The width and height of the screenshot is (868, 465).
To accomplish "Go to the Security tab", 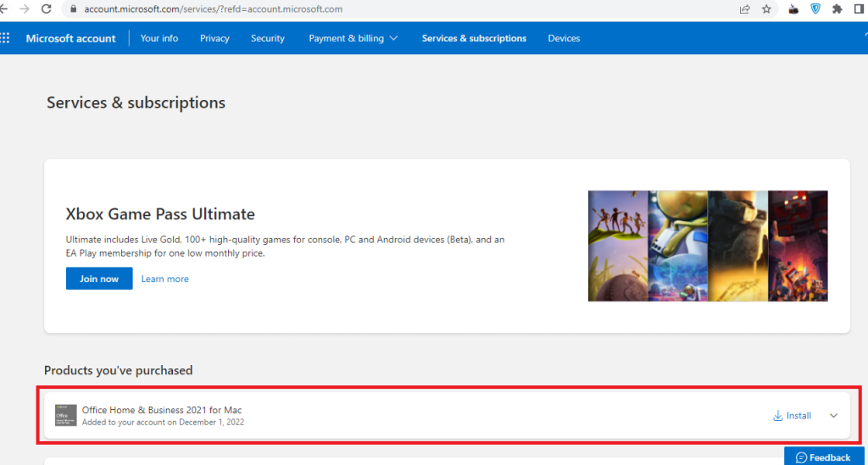I will (268, 38).
